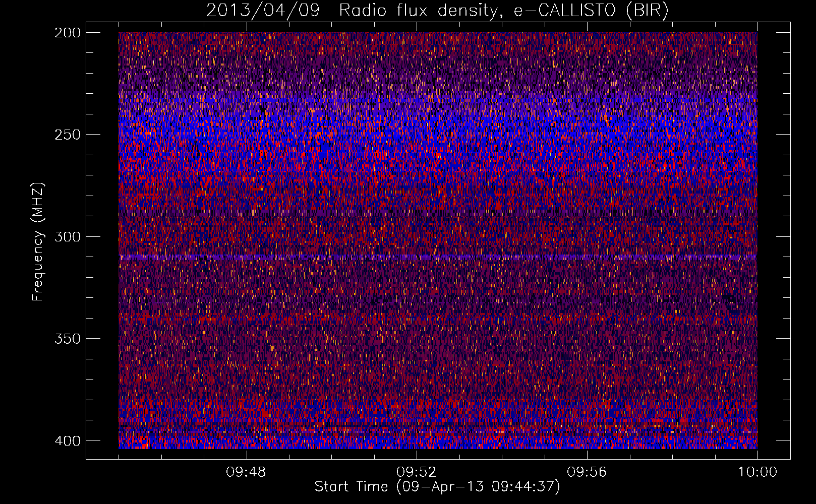Click the Frequency (MHZ) axis title

coord(38,241)
